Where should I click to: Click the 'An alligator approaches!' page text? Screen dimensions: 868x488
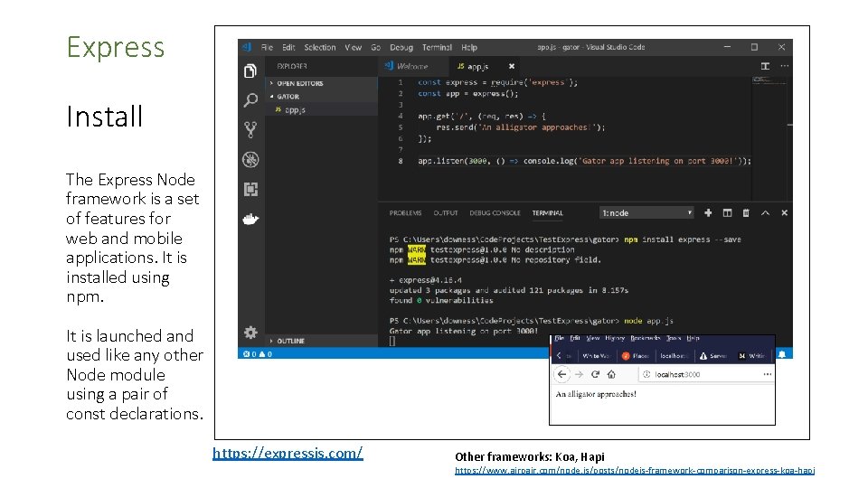(x=596, y=394)
